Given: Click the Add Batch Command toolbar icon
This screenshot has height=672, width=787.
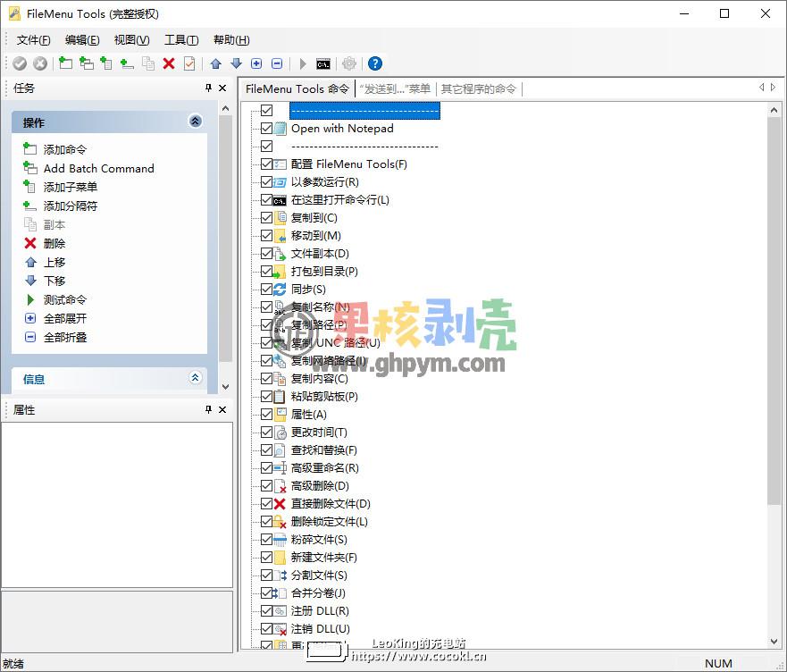Looking at the screenshot, I should (x=87, y=63).
